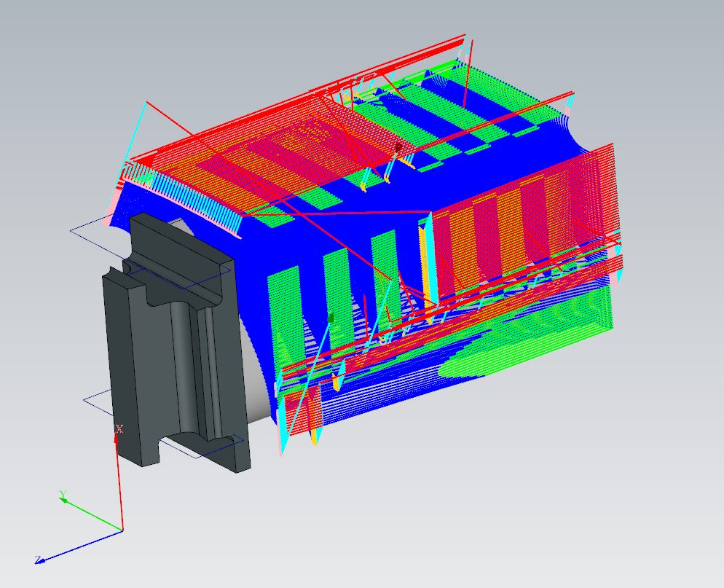The width and height of the screenshot is (724, 588).
Task: Click the blue Z axis label
Action: (37, 560)
